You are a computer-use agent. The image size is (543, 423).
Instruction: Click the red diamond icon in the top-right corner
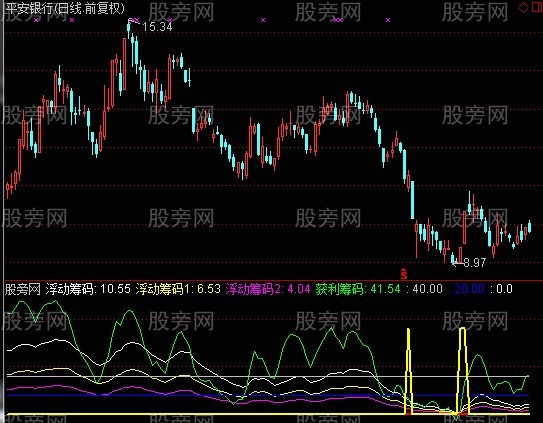(x=523, y=7)
